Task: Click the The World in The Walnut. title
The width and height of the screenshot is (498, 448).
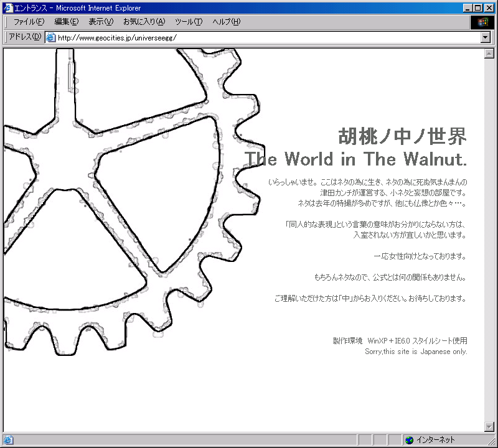Action: coord(355,159)
